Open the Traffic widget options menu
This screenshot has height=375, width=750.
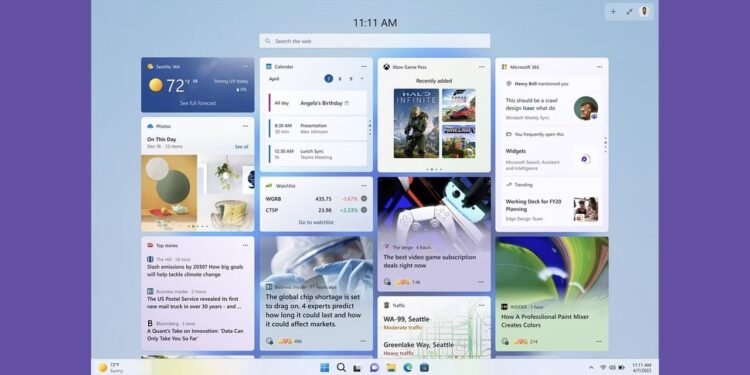coord(482,305)
